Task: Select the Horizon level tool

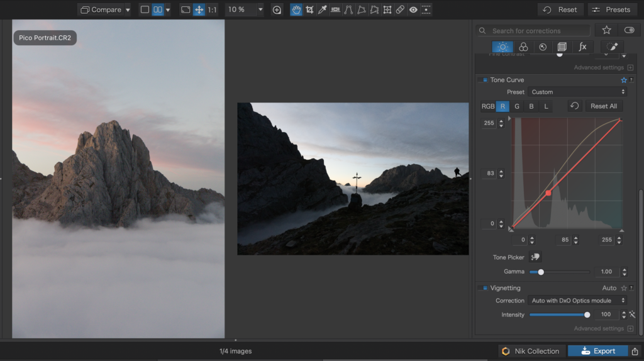Action: [336, 9]
